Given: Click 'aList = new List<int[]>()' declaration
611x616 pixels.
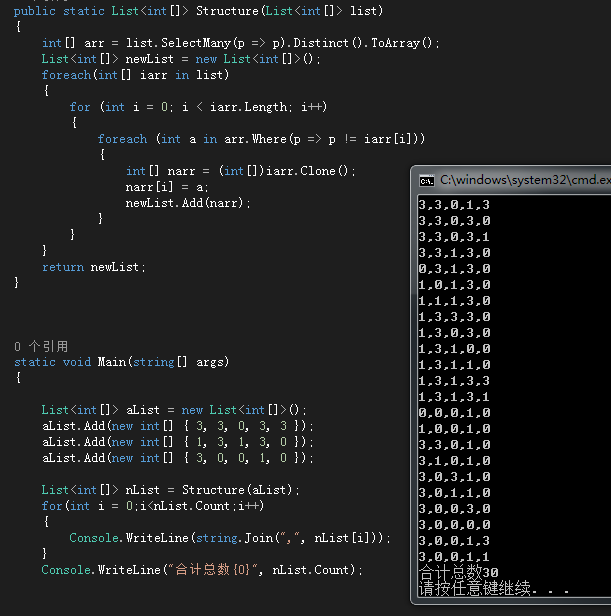Looking at the screenshot, I should [174, 410].
